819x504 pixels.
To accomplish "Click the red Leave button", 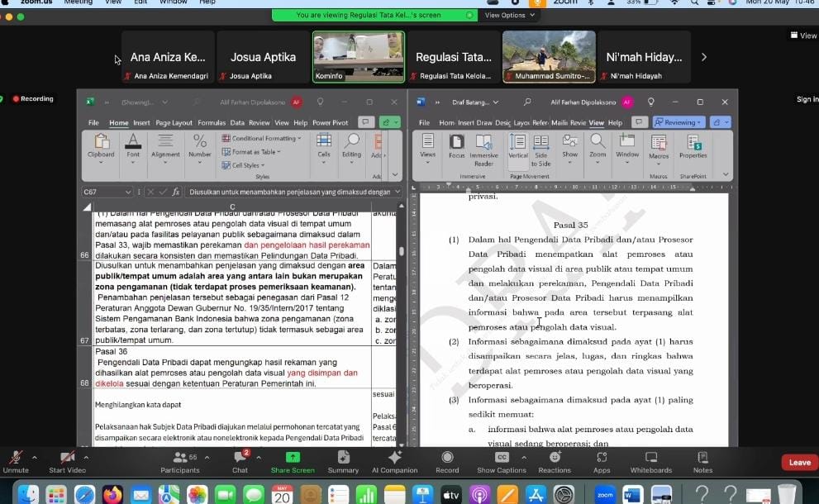I will tap(799, 463).
